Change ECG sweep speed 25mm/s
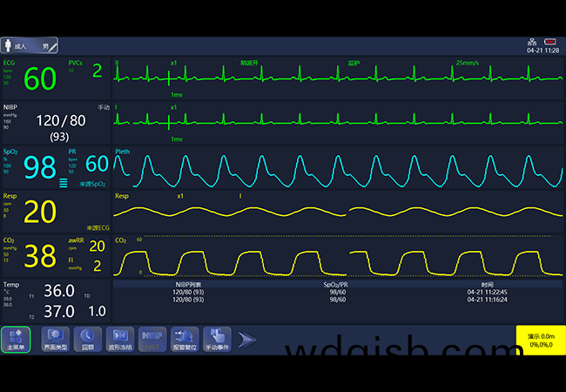 pyautogui.click(x=467, y=63)
